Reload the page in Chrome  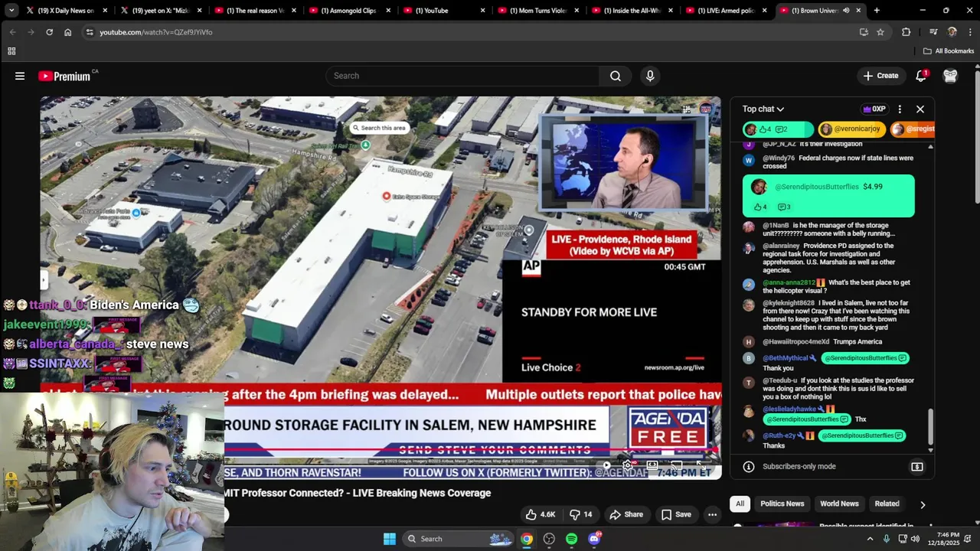click(49, 32)
